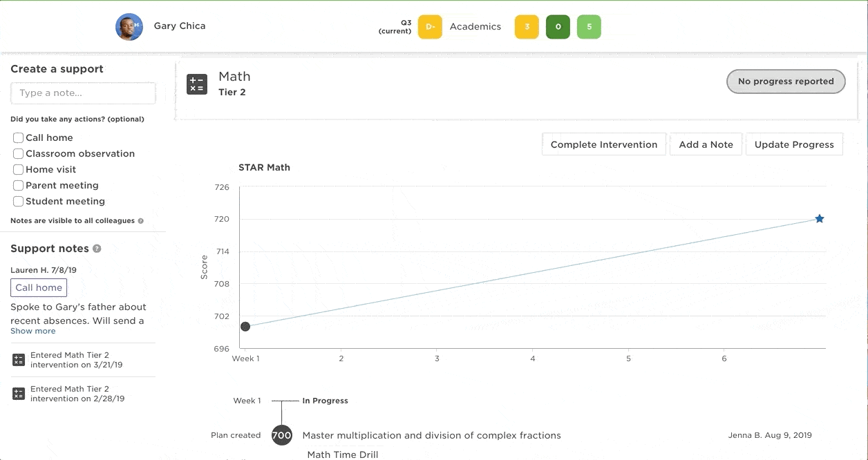The width and height of the screenshot is (868, 460).
Task: Click the help icon after 'Notes are visible to all colleagues'
Action: point(141,220)
